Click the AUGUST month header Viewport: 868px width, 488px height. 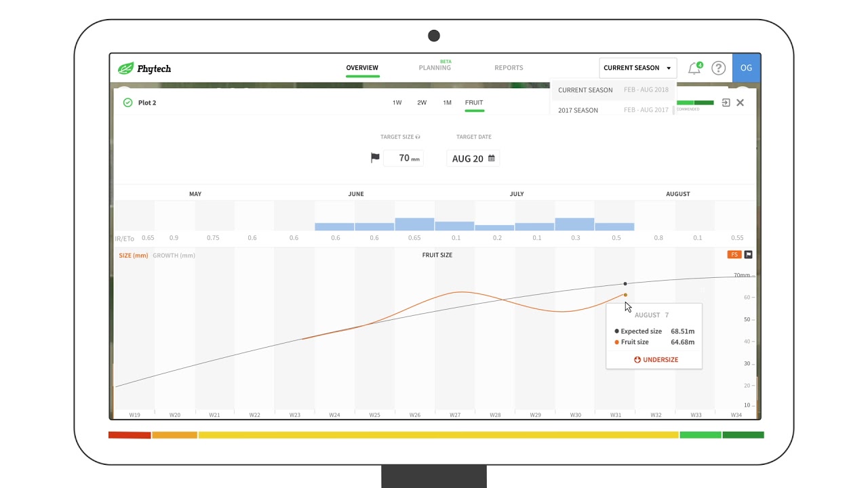pyautogui.click(x=677, y=194)
